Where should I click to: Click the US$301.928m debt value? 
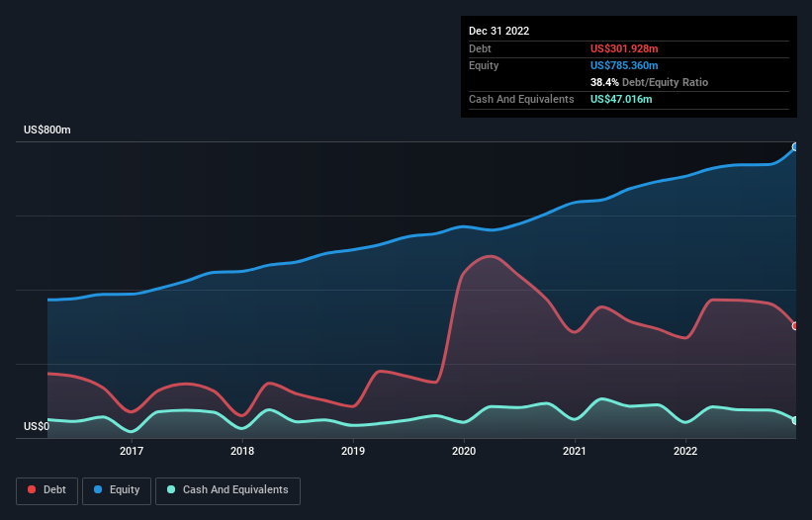click(624, 48)
